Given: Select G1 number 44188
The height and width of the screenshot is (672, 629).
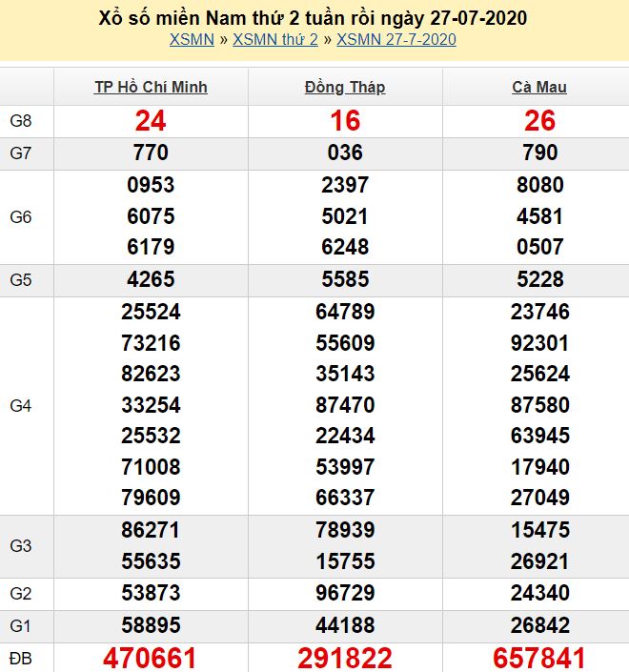Looking at the screenshot, I should [x=345, y=625].
